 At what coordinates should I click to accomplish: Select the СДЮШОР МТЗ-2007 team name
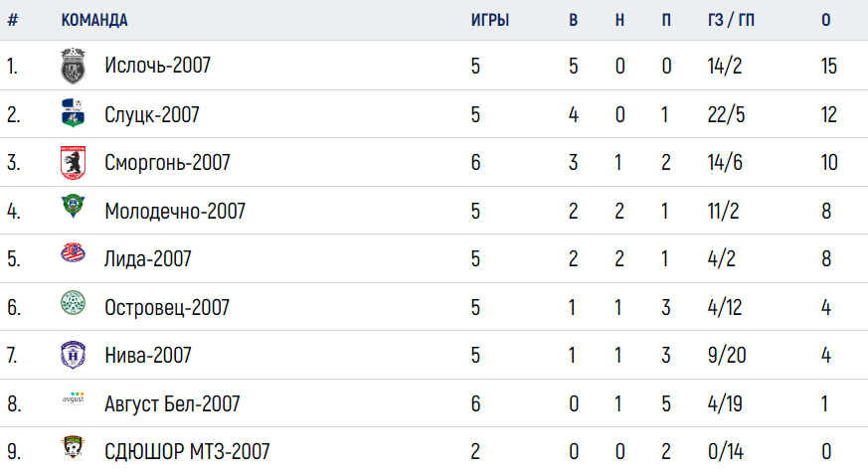coord(187,451)
